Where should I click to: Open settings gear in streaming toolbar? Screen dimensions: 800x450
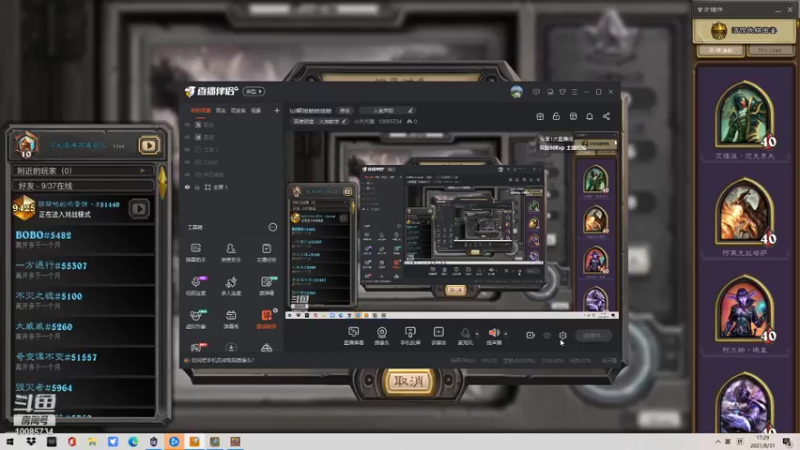coord(562,335)
